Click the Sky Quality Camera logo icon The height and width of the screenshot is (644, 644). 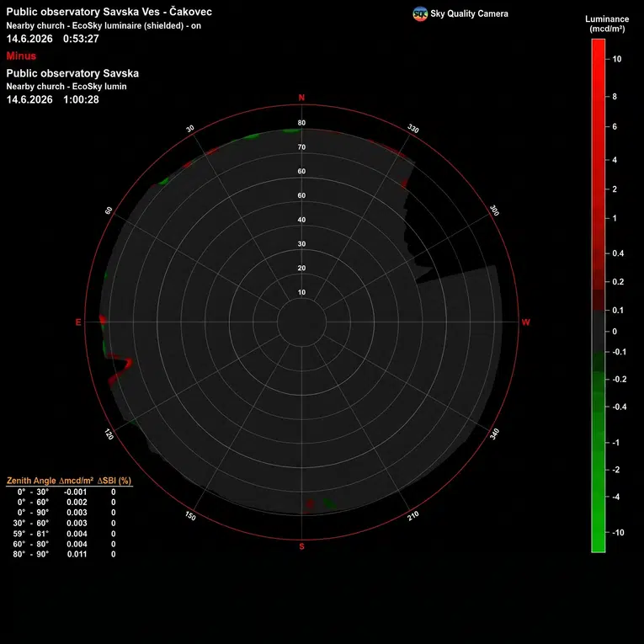click(x=420, y=13)
